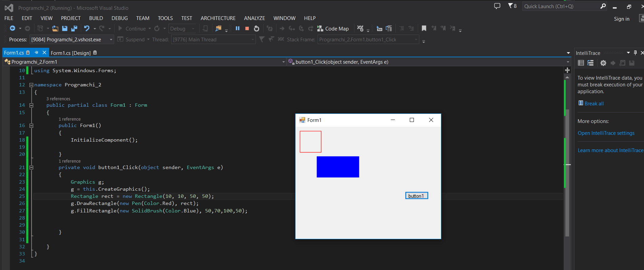Open the DEBUG menu
The image size is (644, 270).
120,18
